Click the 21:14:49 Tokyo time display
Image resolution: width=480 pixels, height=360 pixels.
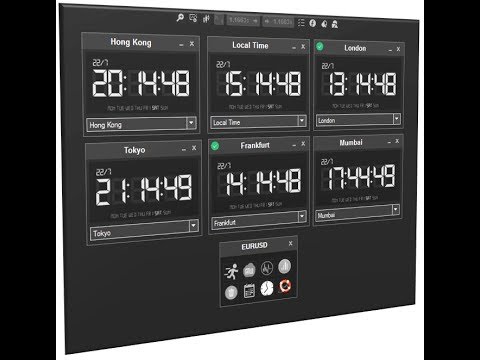tap(144, 189)
